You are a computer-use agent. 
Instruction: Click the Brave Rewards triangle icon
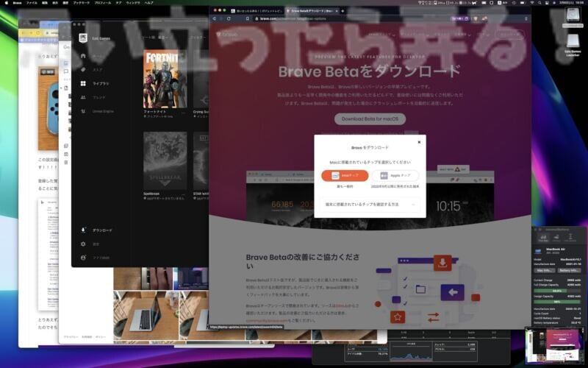pos(485,18)
